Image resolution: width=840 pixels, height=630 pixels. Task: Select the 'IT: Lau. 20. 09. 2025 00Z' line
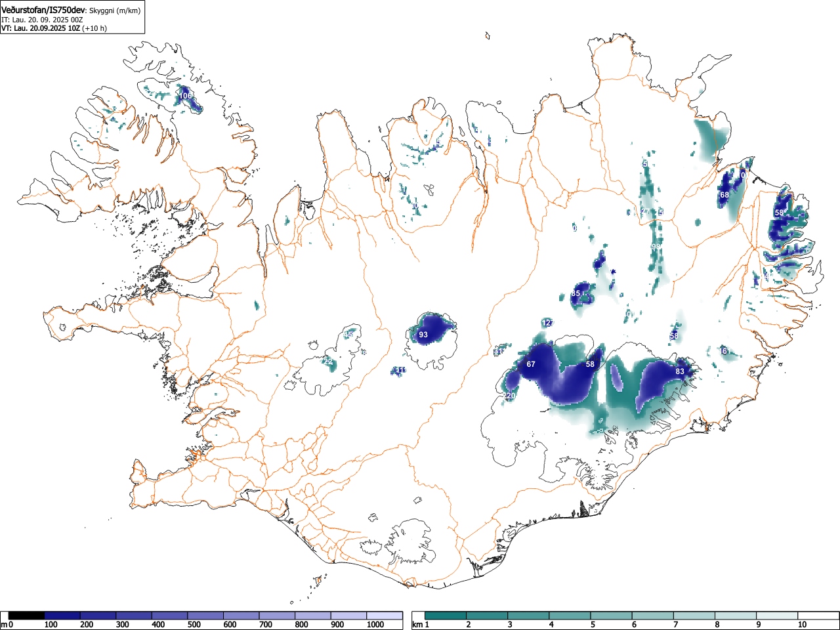(42, 20)
